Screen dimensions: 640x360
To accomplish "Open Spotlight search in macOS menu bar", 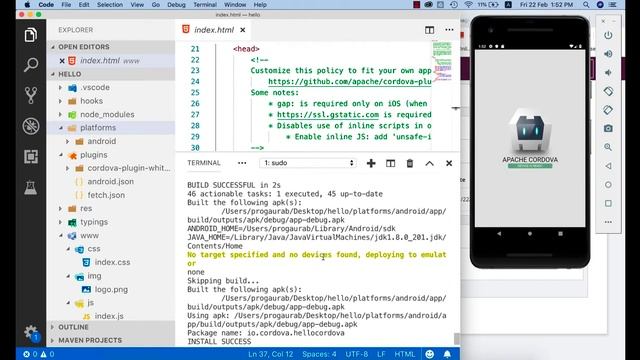I will (586, 4).
